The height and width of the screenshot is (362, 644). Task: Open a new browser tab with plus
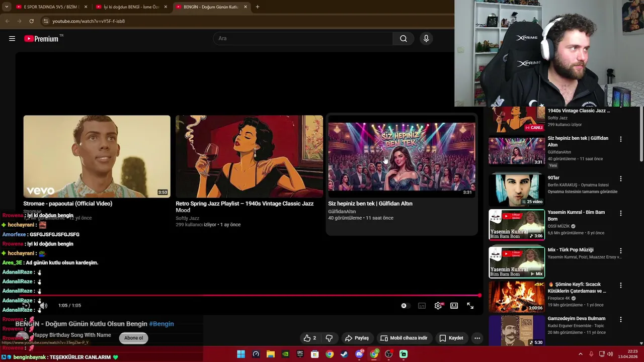257,7
